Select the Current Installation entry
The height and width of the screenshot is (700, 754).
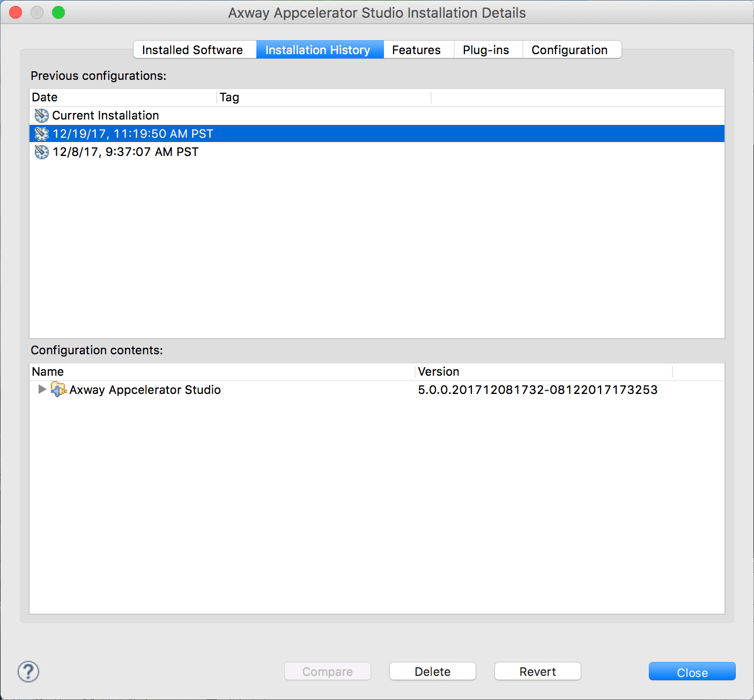[377, 115]
